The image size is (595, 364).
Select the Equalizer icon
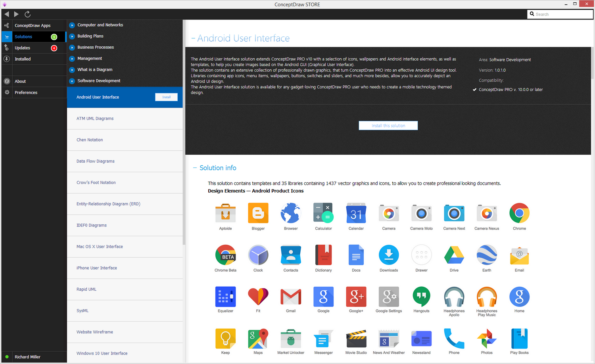click(225, 297)
